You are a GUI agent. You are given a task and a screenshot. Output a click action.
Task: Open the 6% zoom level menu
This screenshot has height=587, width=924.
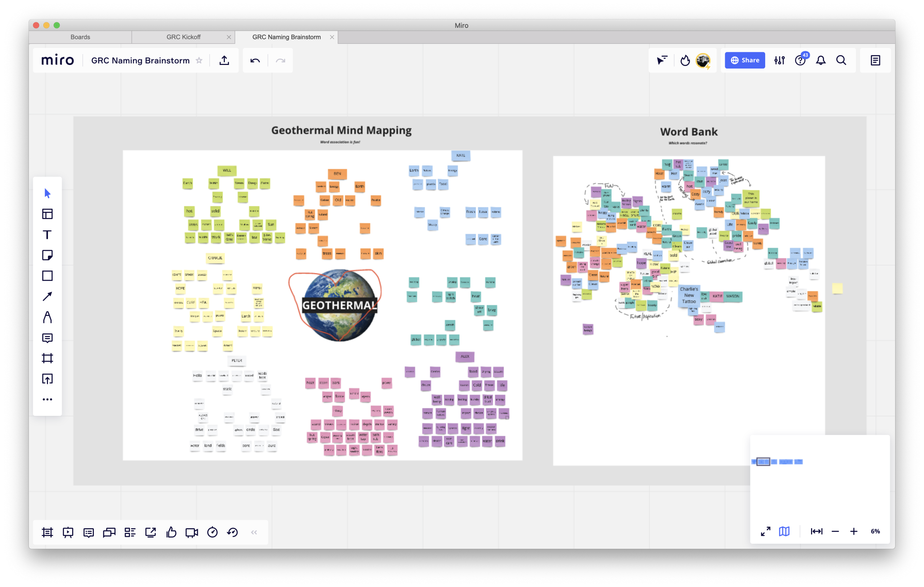click(875, 531)
